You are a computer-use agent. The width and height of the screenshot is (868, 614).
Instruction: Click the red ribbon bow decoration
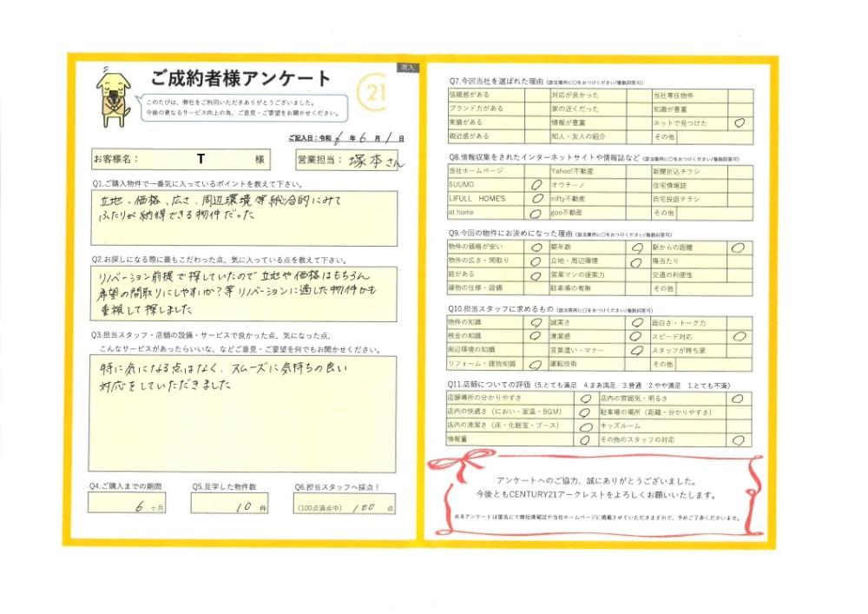(x=463, y=462)
